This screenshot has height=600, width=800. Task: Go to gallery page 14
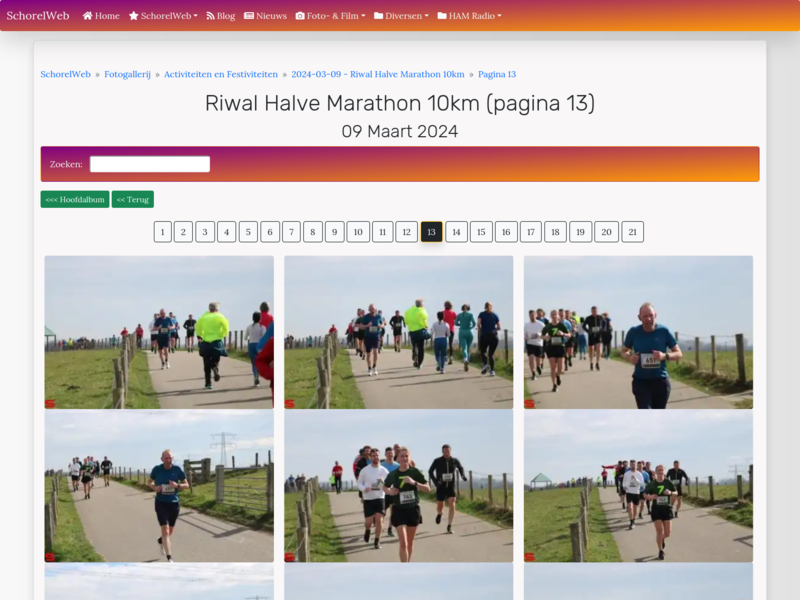pyautogui.click(x=457, y=232)
